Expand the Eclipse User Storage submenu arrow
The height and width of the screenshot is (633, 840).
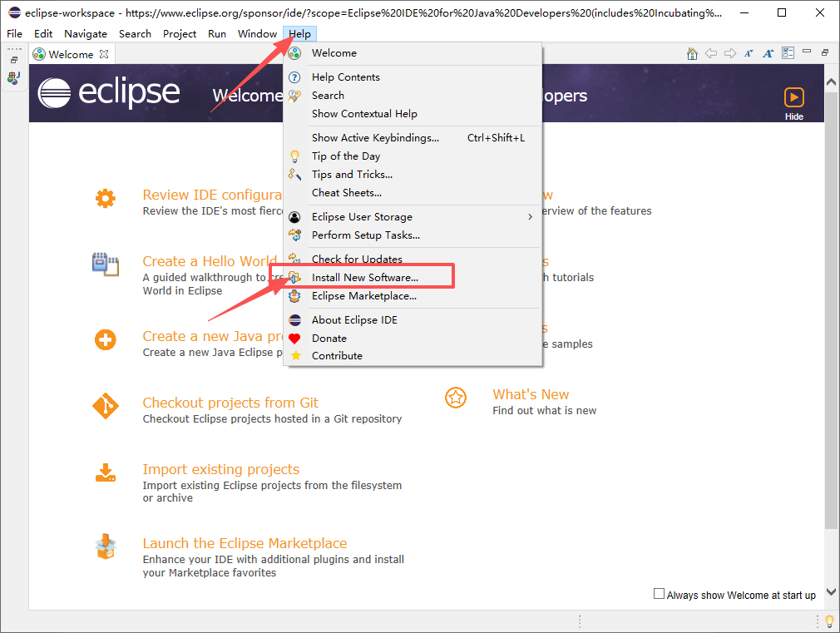click(x=530, y=216)
